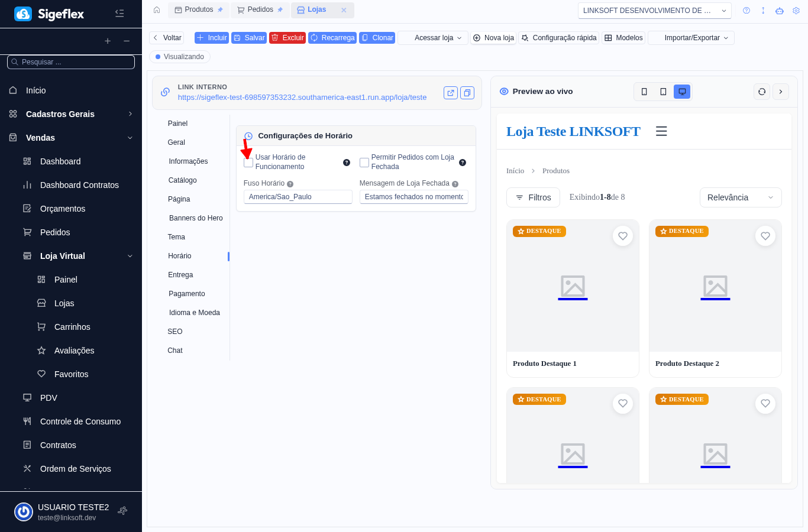
Task: Enable Usar Horário de Funcionamento checkbox
Action: (248, 163)
